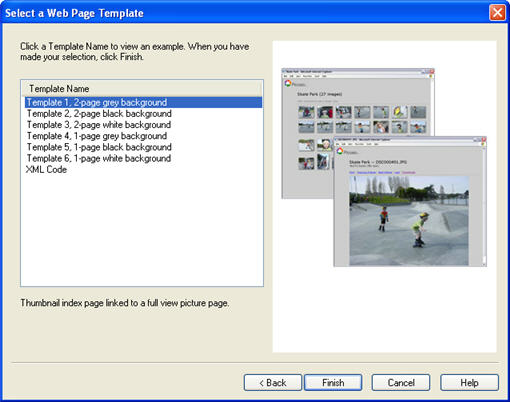Image resolution: width=510 pixels, height=402 pixels.
Task: Select Template 5, 1-page black background
Action: [x=99, y=147]
